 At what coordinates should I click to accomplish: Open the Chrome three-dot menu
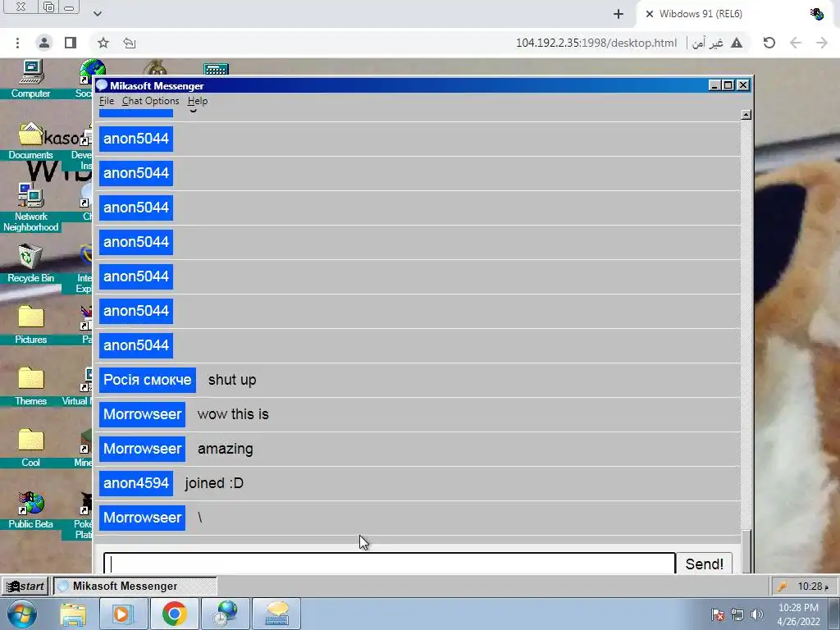(x=18, y=43)
